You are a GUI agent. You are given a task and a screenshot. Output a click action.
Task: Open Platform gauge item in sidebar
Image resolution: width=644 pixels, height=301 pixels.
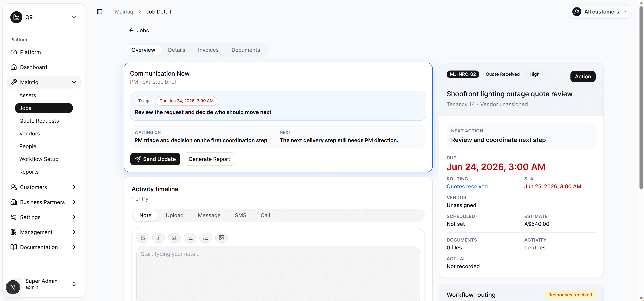click(44, 52)
